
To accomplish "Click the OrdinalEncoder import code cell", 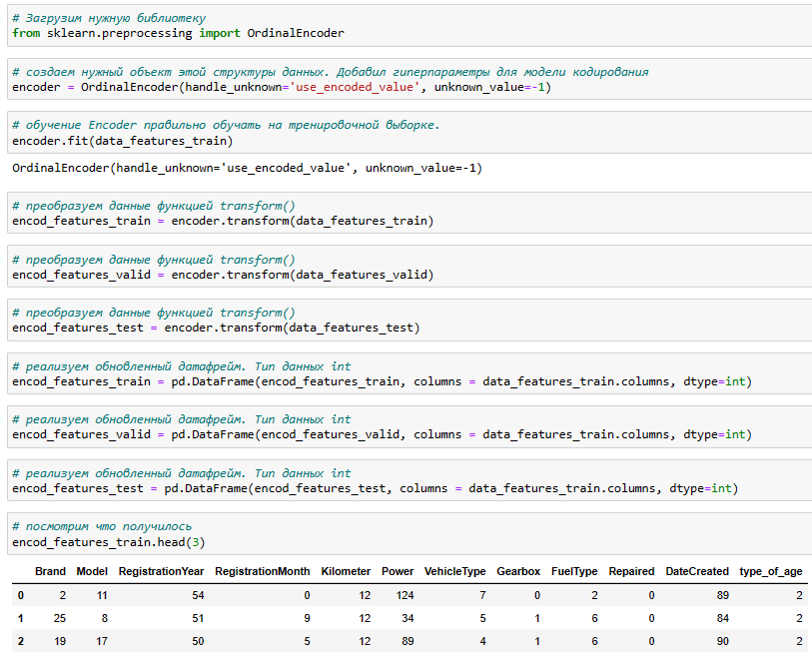I will 409,26.
